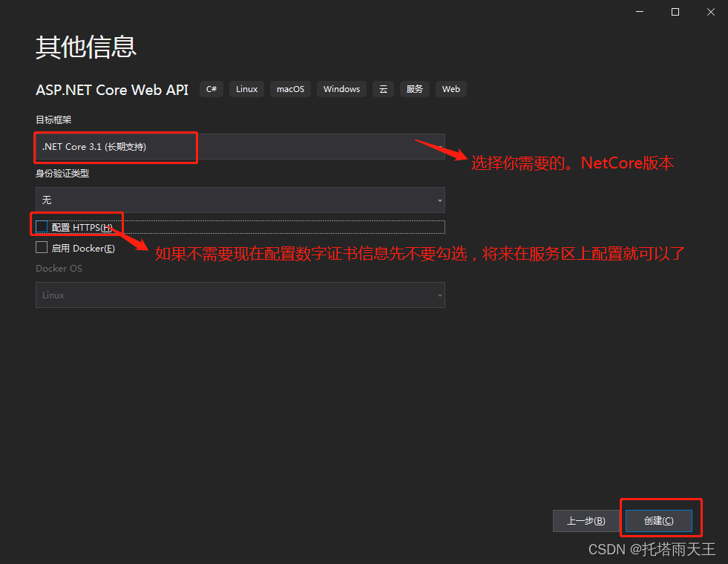Enable the 配置 HTTPS checkbox
Image resolution: width=728 pixels, height=564 pixels.
click(x=42, y=227)
